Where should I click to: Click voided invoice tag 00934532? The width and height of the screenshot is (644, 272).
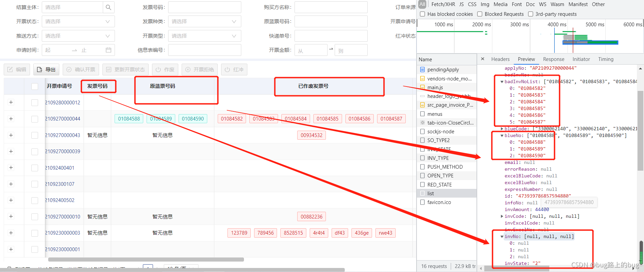coord(311,135)
